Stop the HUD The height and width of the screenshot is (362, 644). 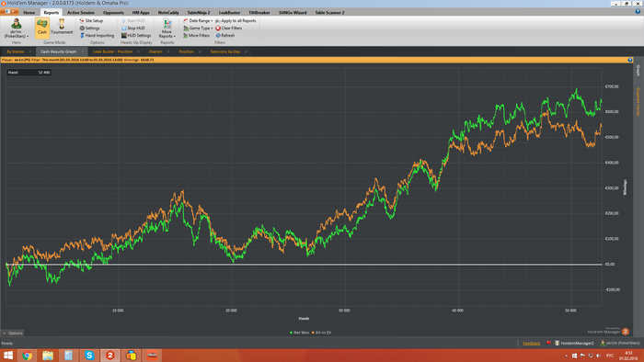[133, 28]
